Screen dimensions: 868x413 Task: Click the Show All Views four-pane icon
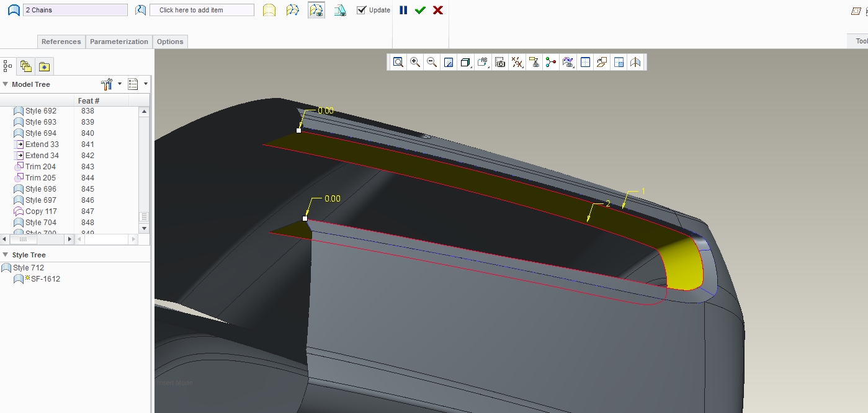pos(618,62)
